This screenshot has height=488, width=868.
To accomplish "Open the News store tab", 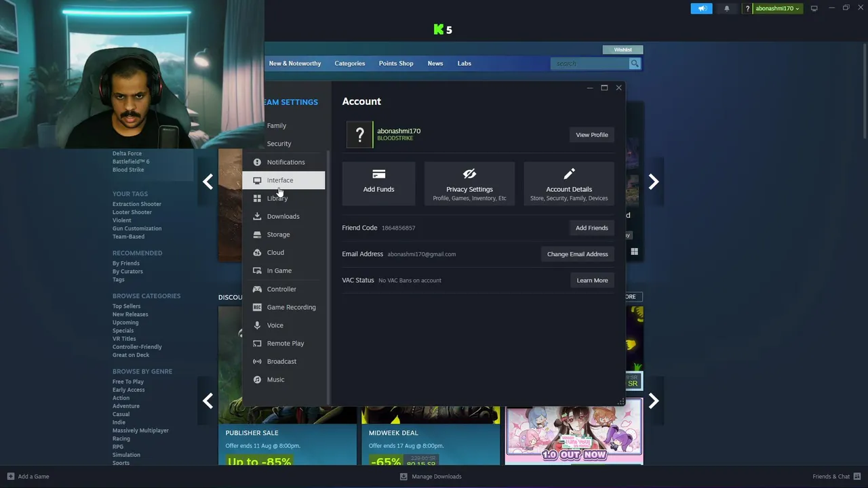I will coord(435,63).
